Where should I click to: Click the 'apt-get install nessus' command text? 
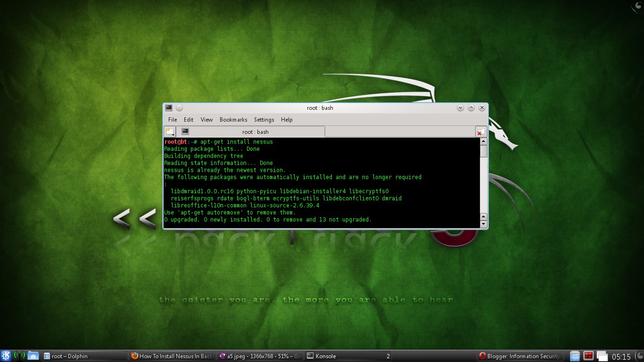(x=237, y=142)
